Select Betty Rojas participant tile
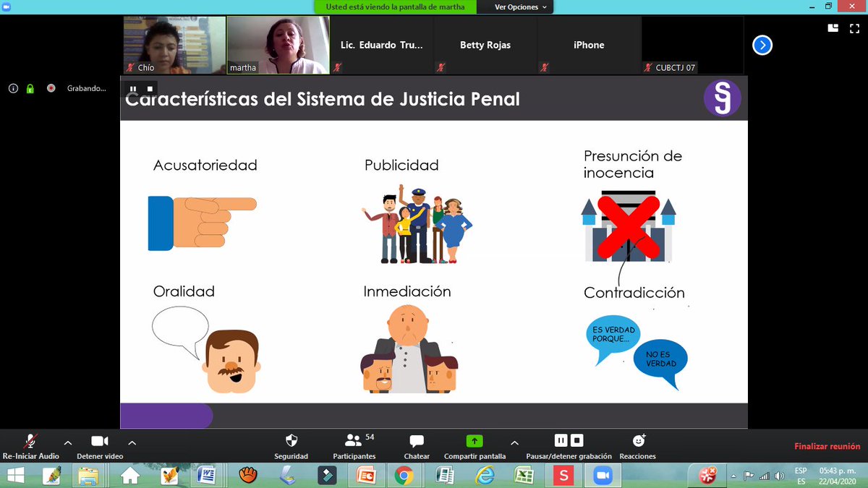Image resolution: width=868 pixels, height=488 pixels. tap(485, 45)
